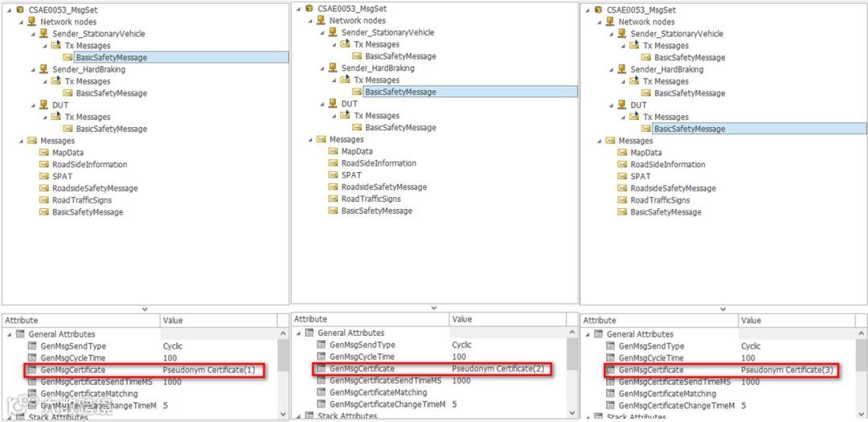Select highlighted BasicSafetyMessage under DUT, right panel
The height and width of the screenshot is (422, 868).
coord(759,129)
